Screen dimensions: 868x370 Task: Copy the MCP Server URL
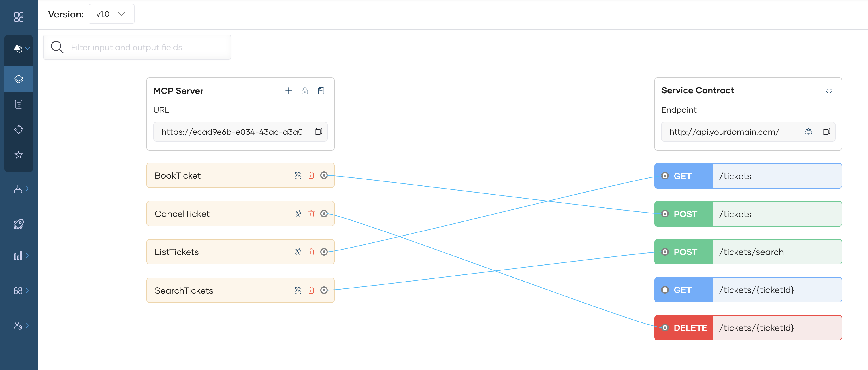tap(318, 132)
